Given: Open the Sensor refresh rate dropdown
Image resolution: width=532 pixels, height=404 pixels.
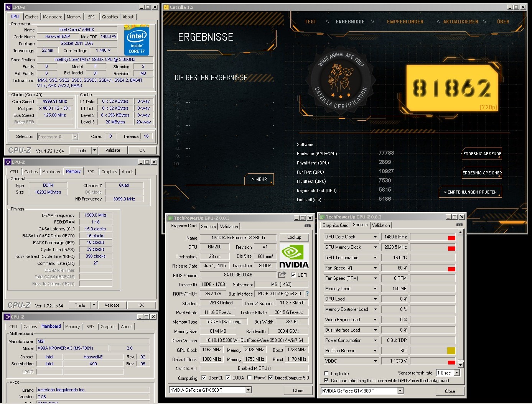Looking at the screenshot, I should (x=456, y=373).
